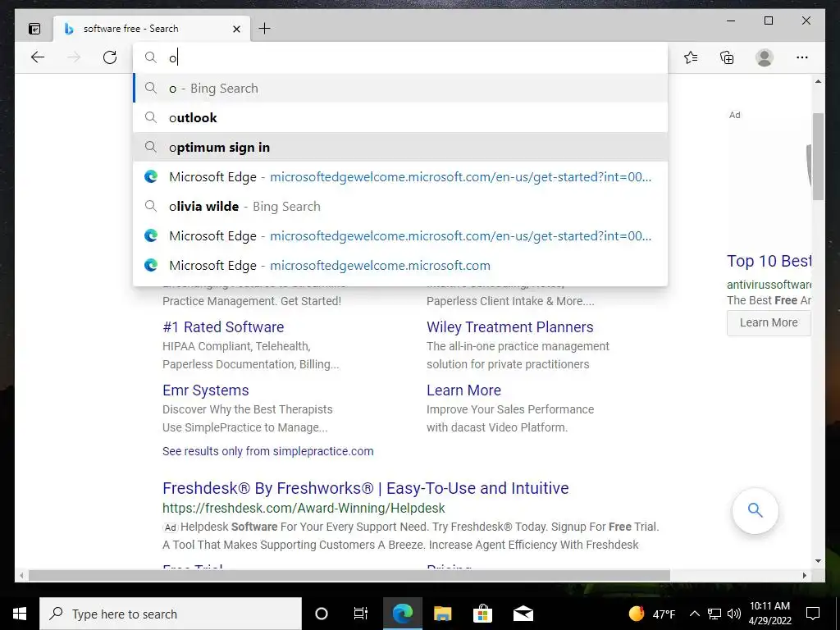Click the 'Ad' label in the sidebar

coord(734,115)
